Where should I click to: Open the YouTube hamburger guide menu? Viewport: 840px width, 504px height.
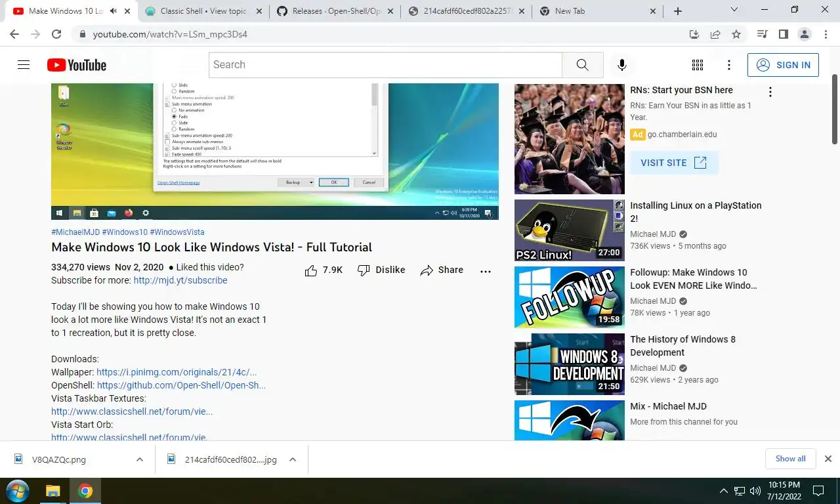[24, 65]
